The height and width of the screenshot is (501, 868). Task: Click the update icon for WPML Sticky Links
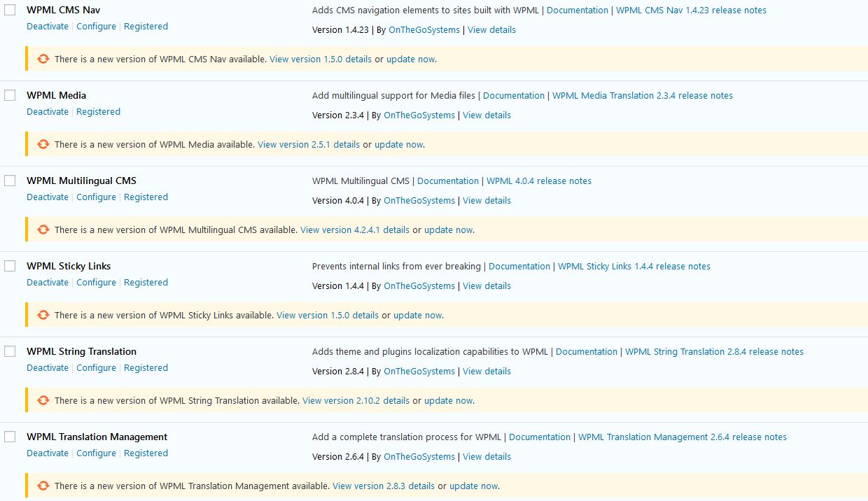click(x=43, y=315)
